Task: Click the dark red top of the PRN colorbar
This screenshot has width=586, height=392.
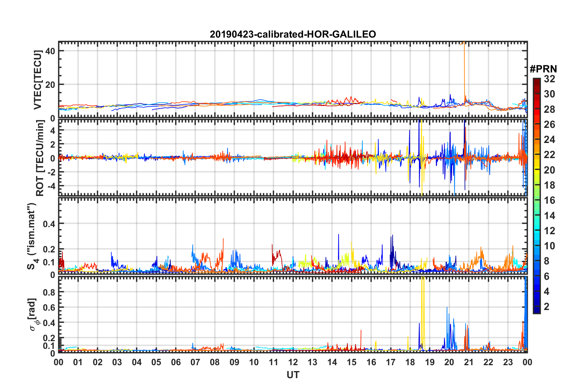Action: 537,81
